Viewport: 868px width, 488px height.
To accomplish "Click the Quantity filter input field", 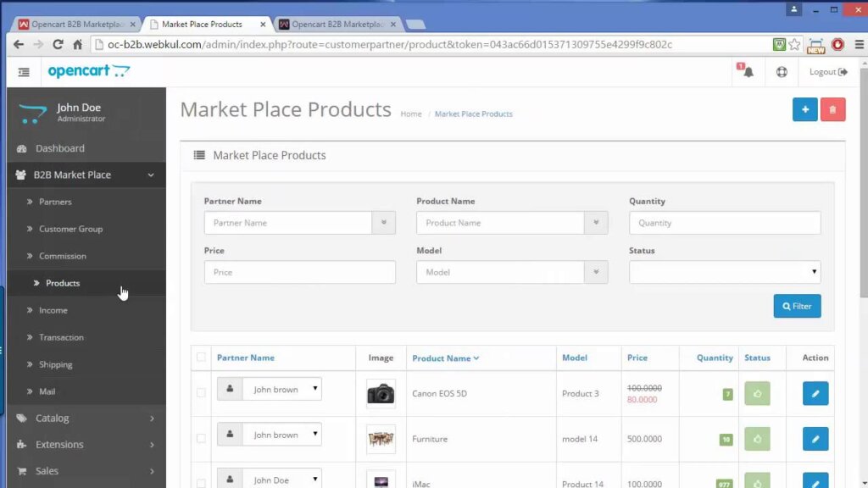I will pos(725,223).
